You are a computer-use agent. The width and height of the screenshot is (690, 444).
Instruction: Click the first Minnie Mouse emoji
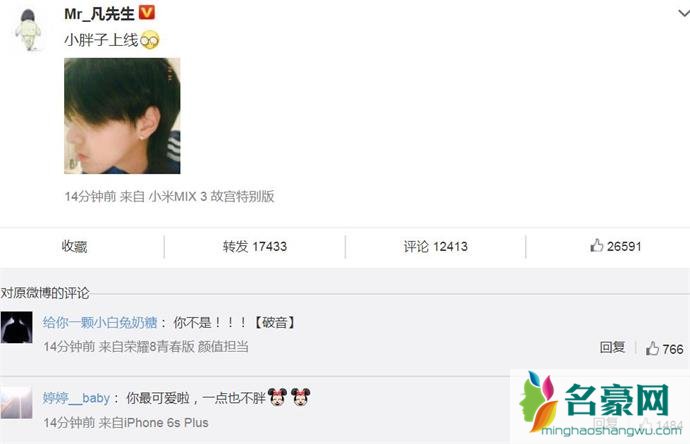pyautogui.click(x=277, y=397)
